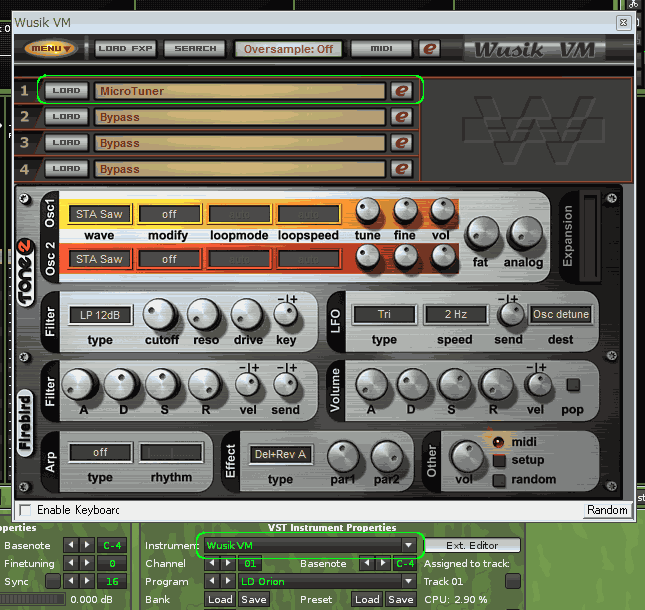Open Osc 2 wave selector STA Saw

100,259
